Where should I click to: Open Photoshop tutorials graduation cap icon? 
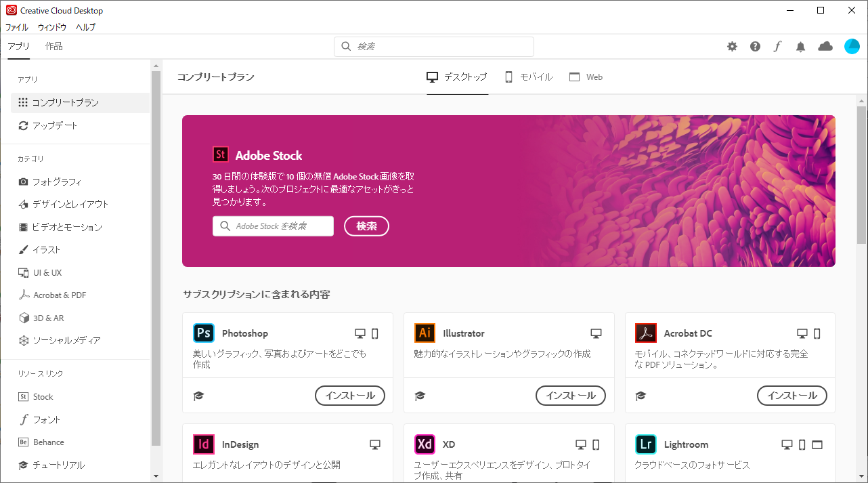198,396
